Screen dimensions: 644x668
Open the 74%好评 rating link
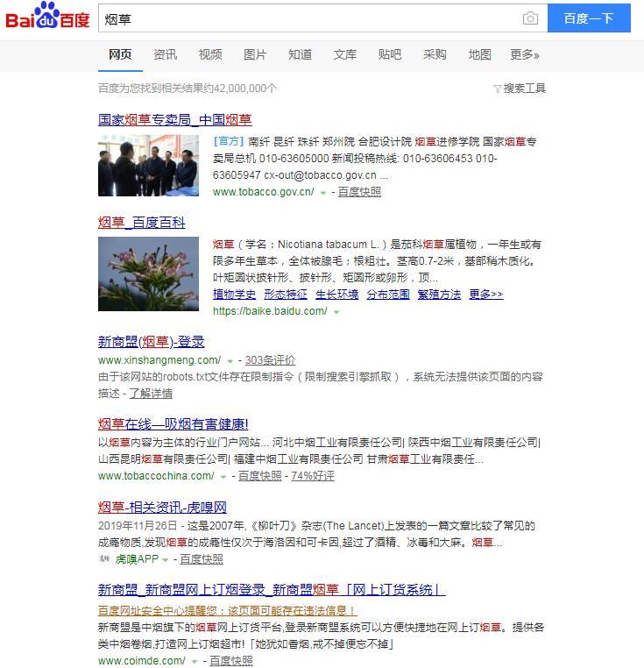click(x=313, y=476)
